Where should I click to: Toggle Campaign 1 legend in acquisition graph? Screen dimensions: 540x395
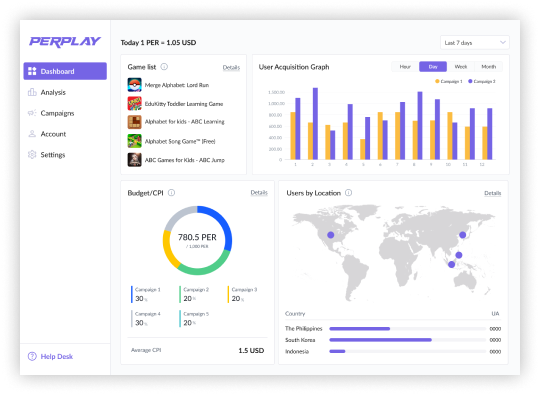click(449, 81)
